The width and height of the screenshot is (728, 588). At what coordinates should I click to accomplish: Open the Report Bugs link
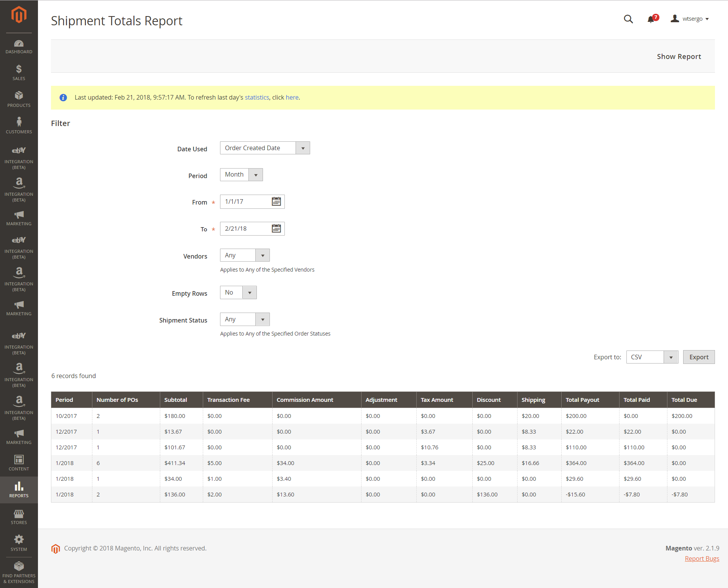(x=702, y=559)
